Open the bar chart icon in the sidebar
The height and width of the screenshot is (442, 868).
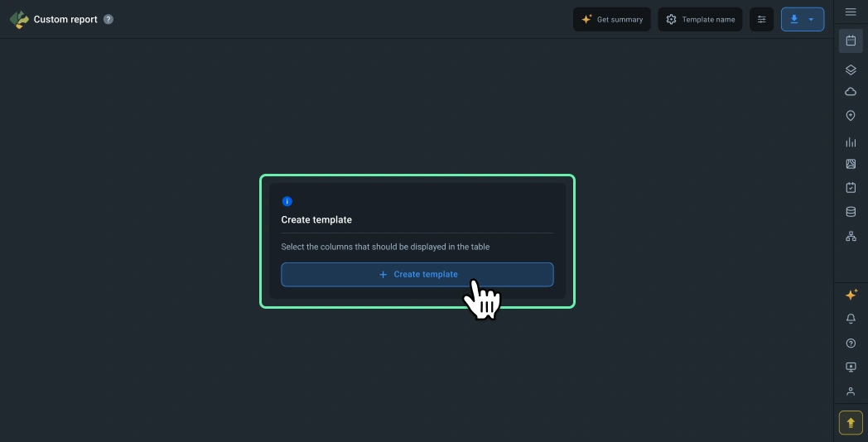(x=851, y=142)
